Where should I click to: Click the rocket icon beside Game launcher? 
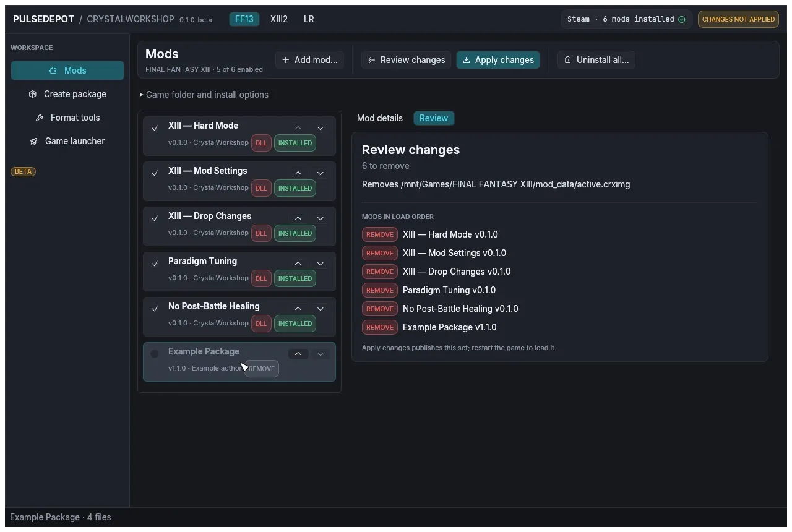tap(34, 141)
